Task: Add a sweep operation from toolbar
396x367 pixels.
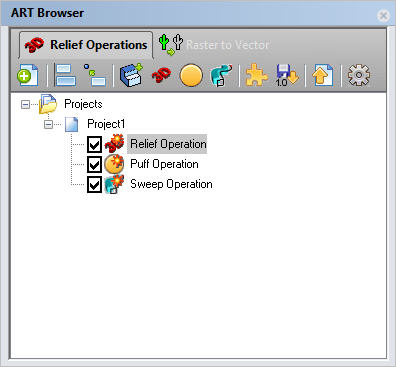Action: (221, 75)
